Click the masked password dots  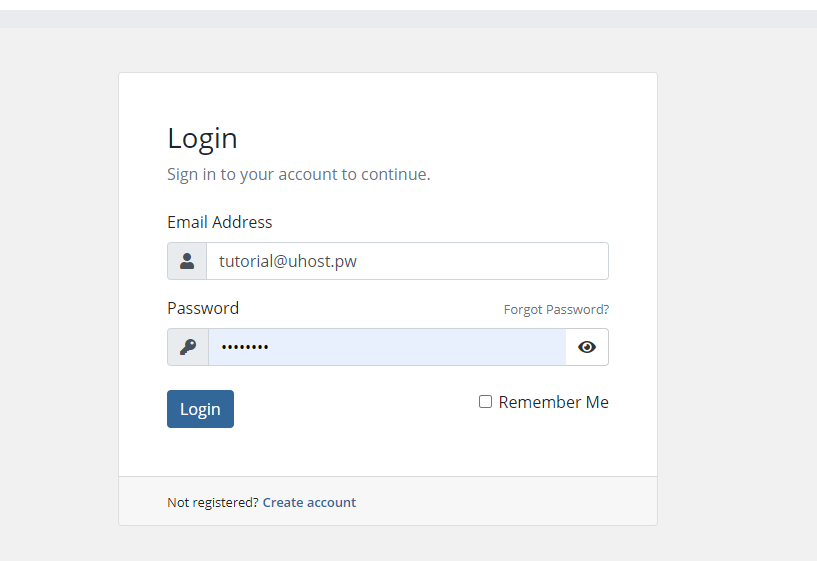[x=245, y=347]
